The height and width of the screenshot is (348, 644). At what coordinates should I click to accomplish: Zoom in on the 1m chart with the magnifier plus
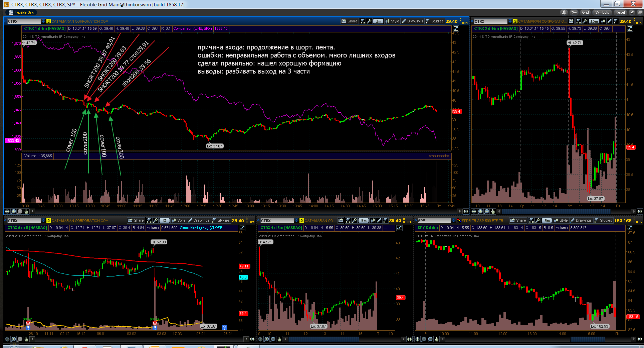(13, 211)
